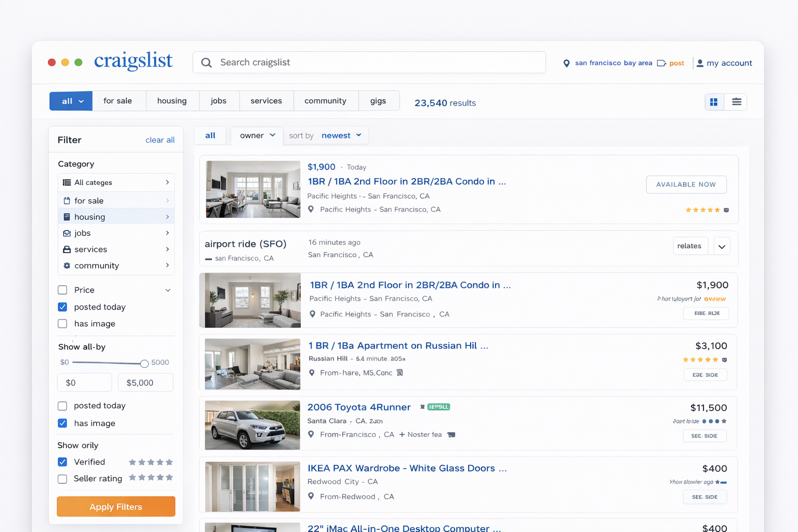798x532 pixels.
Task: Click the for sale category icon
Action: pyautogui.click(x=67, y=201)
